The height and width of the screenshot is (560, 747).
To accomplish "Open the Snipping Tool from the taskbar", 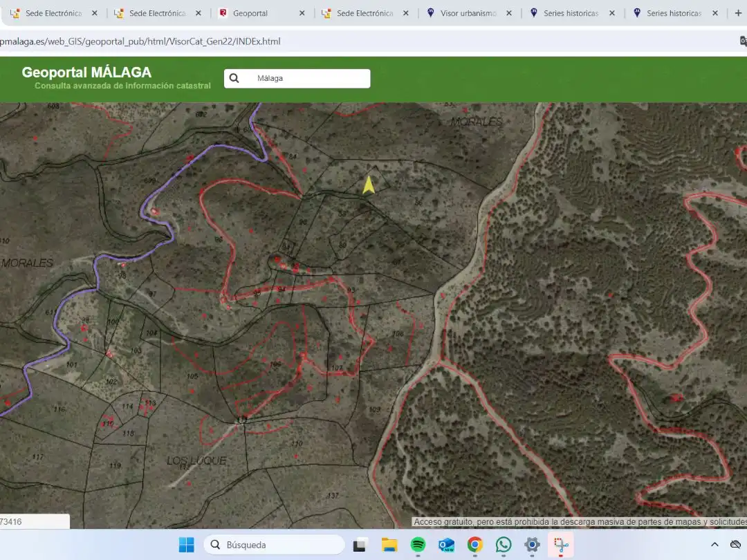I will click(x=561, y=545).
